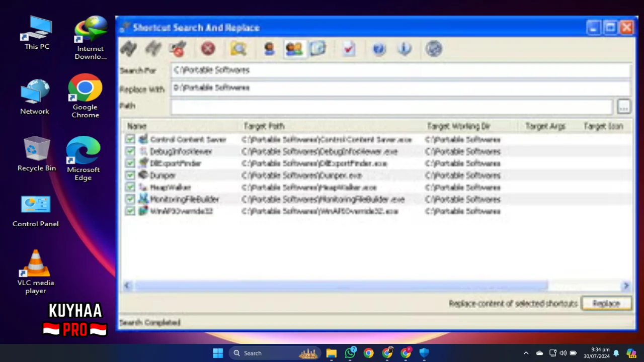Image resolution: width=644 pixels, height=362 pixels.
Task: Select the DebugInfosViewer row name
Action: coord(181,151)
